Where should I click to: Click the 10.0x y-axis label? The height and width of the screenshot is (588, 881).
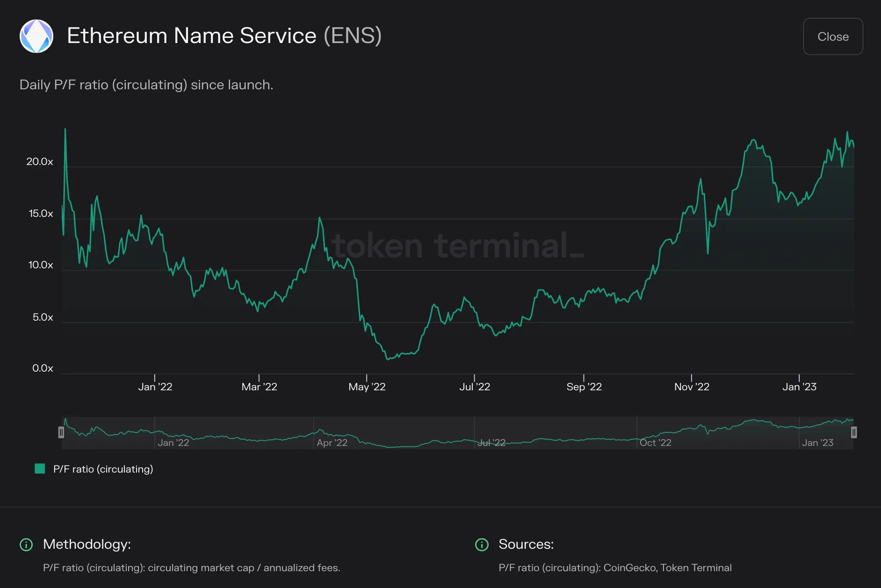tap(41, 265)
